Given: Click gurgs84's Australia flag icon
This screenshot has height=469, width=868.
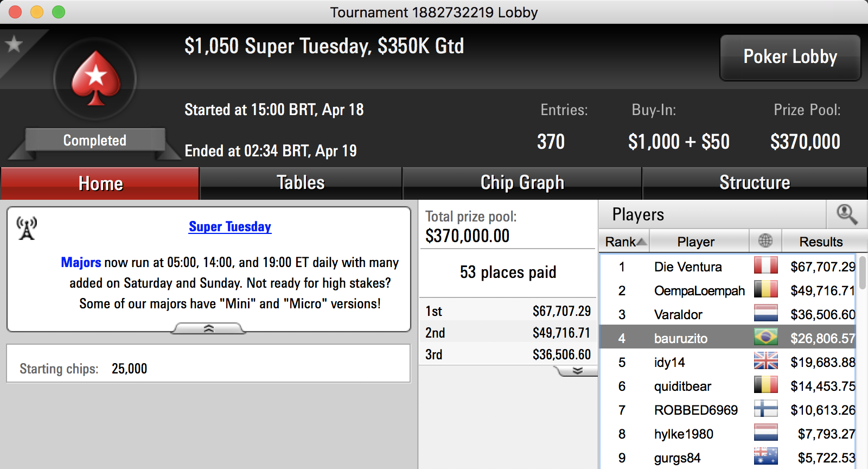Looking at the screenshot, I should 766,457.
